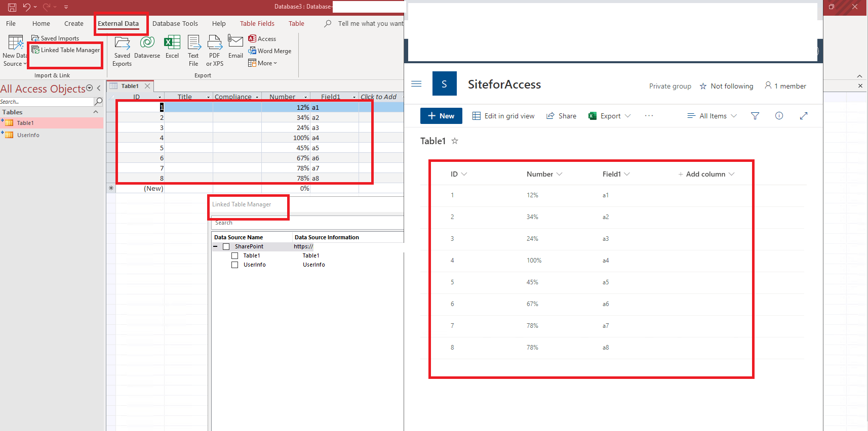Click the Tell me search icon
Image resolution: width=868 pixels, height=431 pixels.
coord(328,23)
